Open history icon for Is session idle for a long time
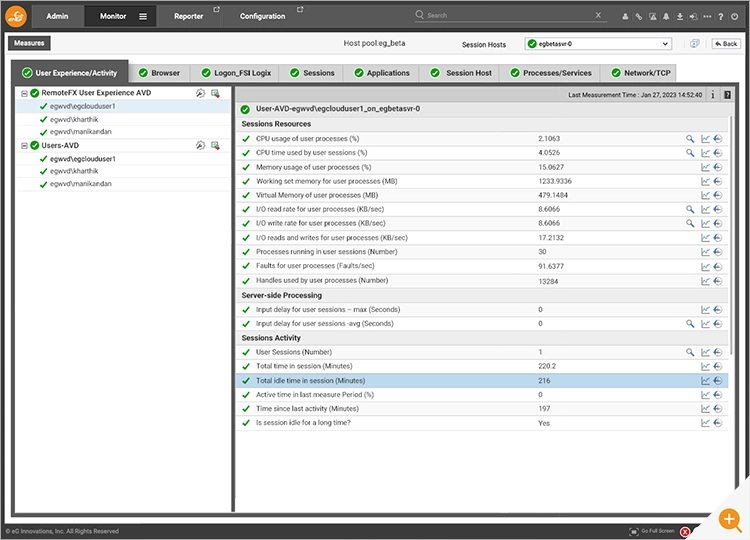 pyautogui.click(x=717, y=423)
